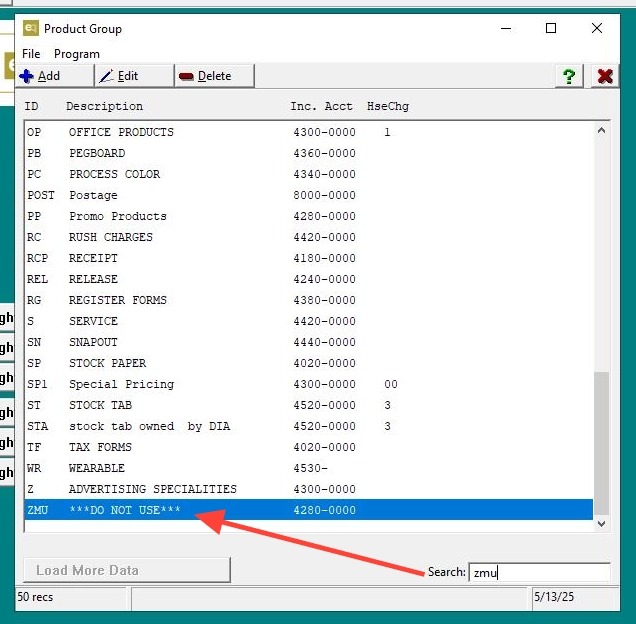The image size is (636, 624).
Task: Click the Description column header
Action: [x=104, y=106]
